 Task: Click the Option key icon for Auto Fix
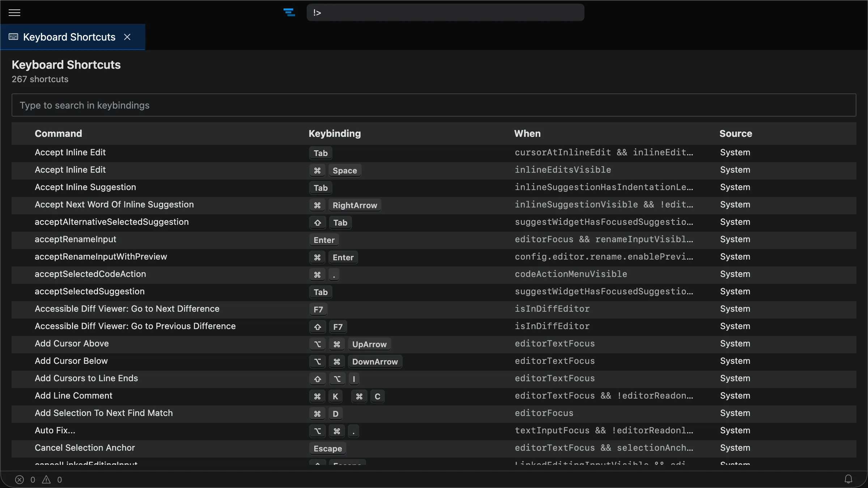click(x=318, y=431)
